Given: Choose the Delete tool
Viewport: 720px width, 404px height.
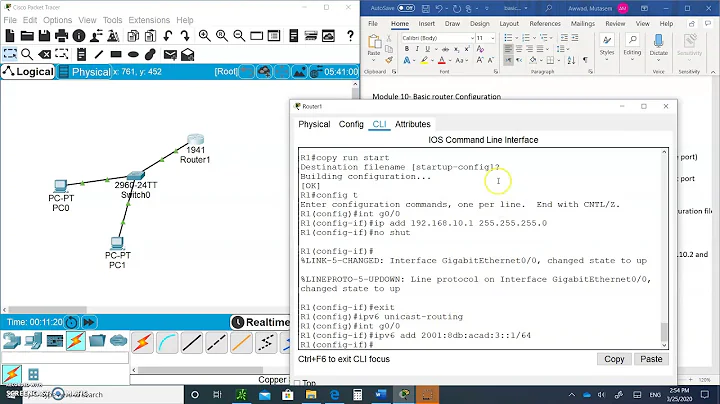Looking at the screenshot, I should point(45,54).
